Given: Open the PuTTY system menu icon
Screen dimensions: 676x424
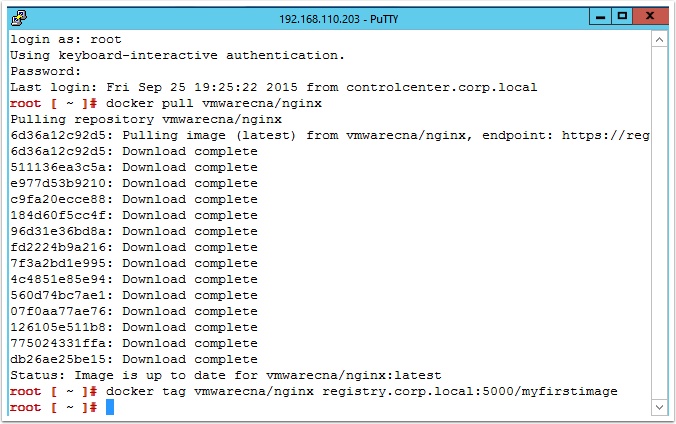Looking at the screenshot, I should 19,18.
